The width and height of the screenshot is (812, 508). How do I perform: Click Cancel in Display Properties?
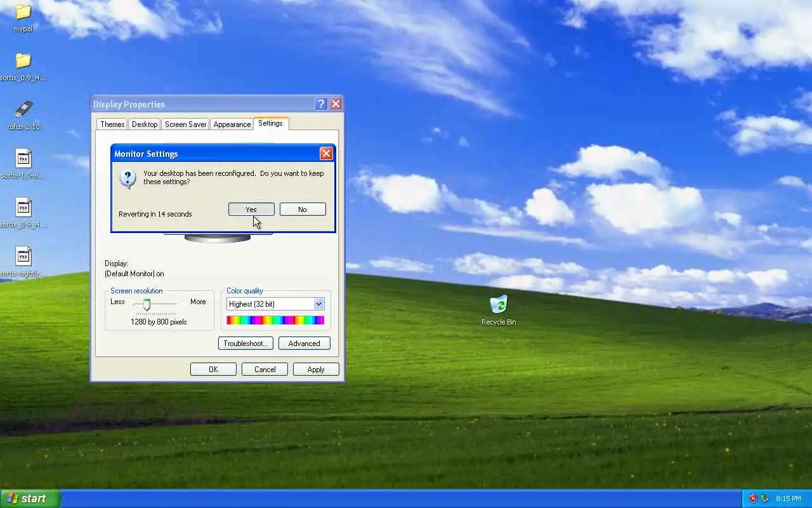pos(265,370)
